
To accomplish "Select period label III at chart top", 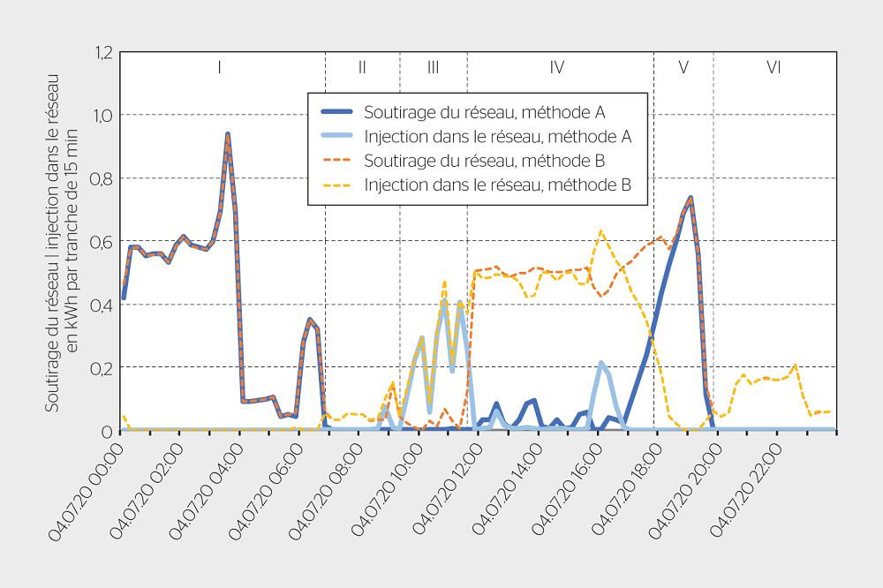I will [x=433, y=67].
